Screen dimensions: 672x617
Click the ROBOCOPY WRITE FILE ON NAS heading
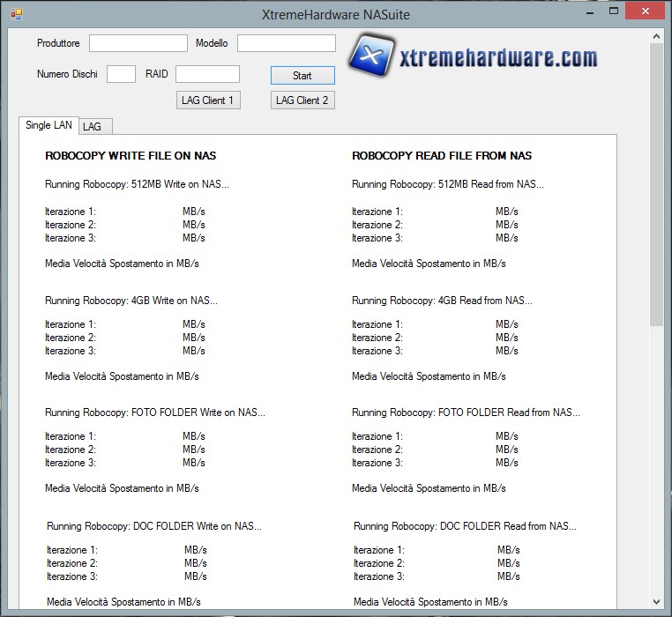[131, 156]
